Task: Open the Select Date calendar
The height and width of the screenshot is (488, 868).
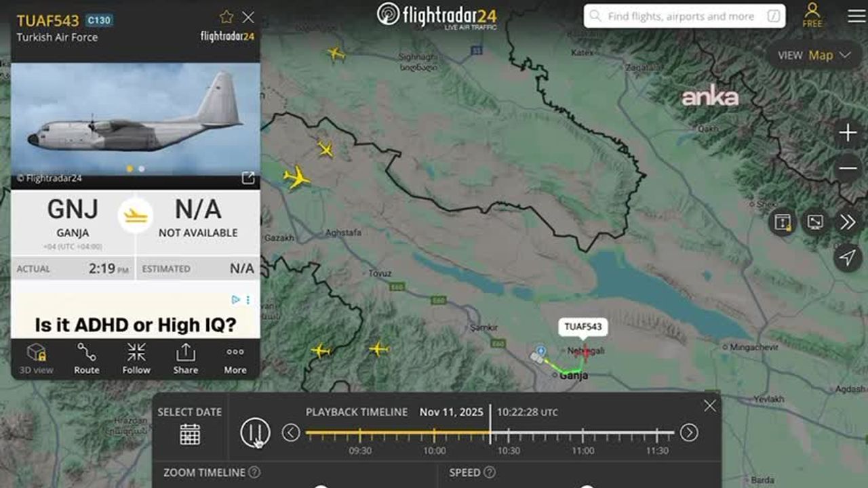Action: (190, 434)
